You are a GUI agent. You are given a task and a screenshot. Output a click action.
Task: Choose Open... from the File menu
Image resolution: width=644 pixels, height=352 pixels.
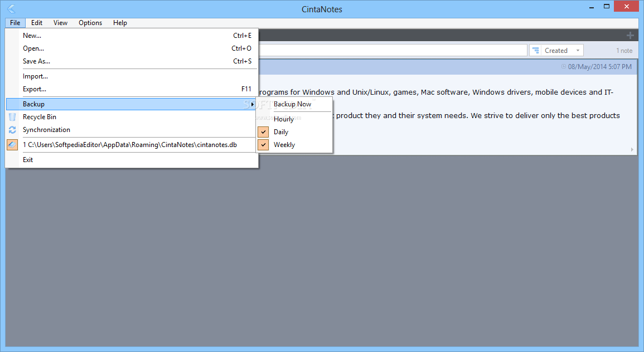(132, 48)
